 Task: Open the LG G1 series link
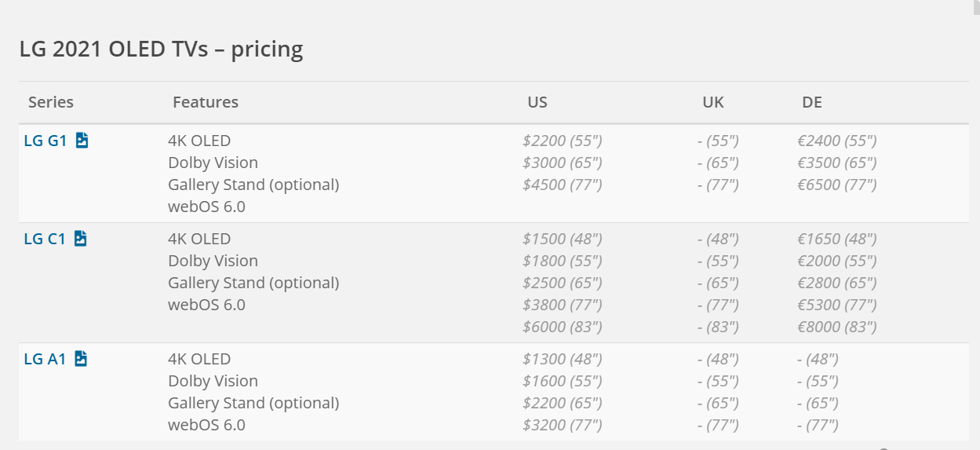(x=46, y=141)
